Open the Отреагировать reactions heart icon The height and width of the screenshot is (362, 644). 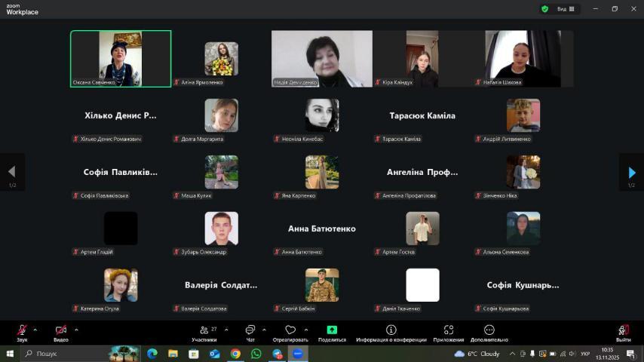coord(290,330)
